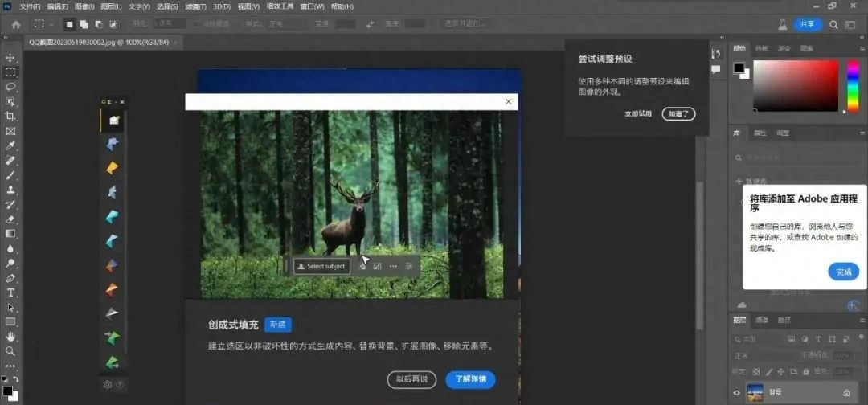The height and width of the screenshot is (405, 868).
Task: Choose Subtract from Selection mode button
Action: 99,24
